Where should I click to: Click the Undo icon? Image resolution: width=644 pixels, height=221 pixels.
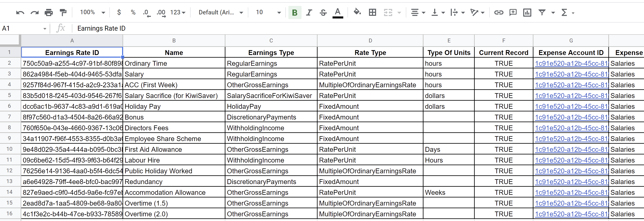pyautogui.click(x=20, y=12)
